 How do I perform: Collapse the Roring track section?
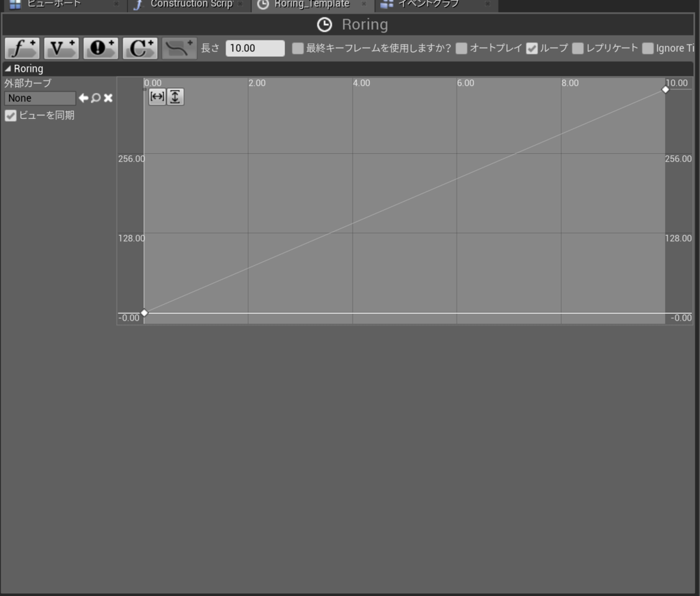coord(8,69)
